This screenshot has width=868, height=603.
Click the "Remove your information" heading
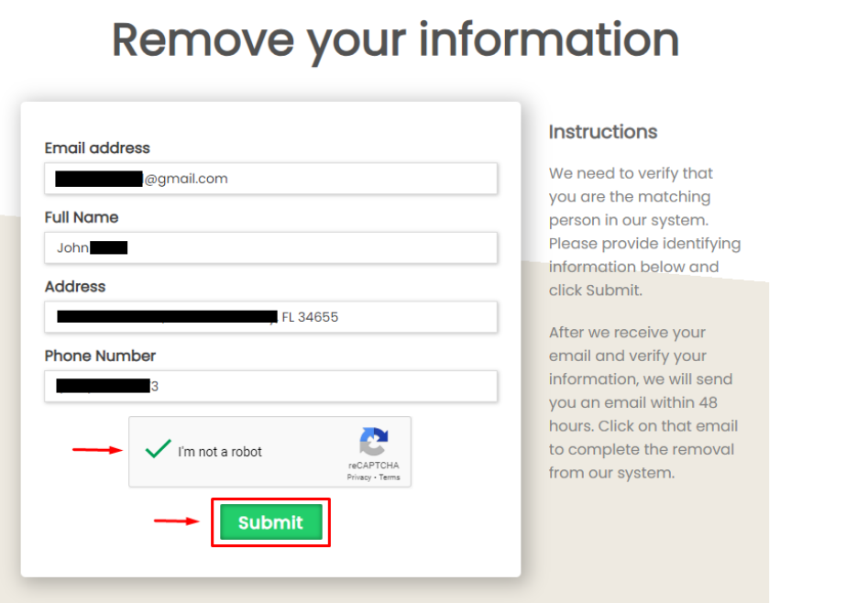(x=395, y=39)
